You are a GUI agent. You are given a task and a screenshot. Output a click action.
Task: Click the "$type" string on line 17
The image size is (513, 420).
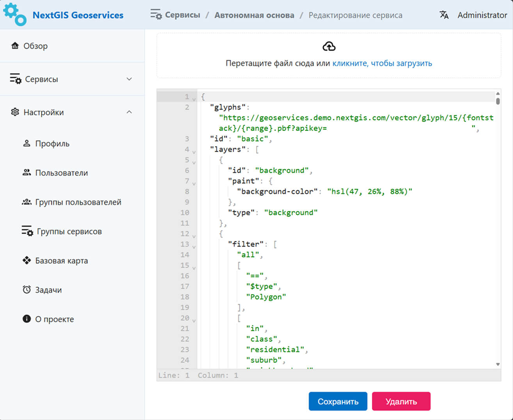262,286
